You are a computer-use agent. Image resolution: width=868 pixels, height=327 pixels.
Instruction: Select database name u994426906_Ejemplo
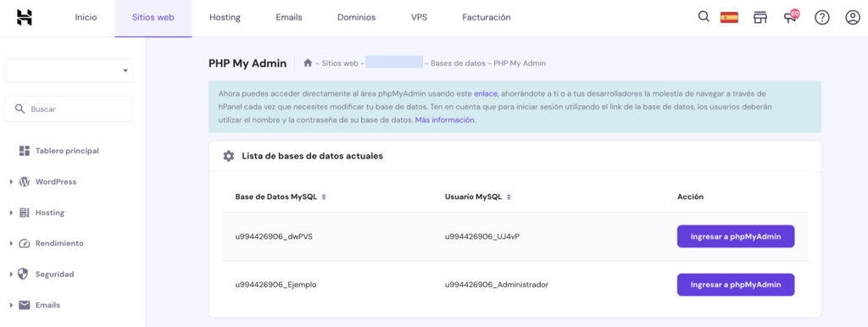[x=275, y=285]
